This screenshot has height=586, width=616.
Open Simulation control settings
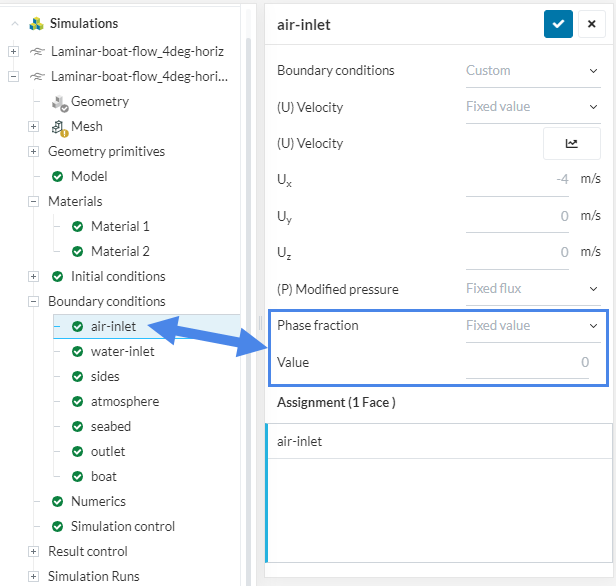[122, 527]
